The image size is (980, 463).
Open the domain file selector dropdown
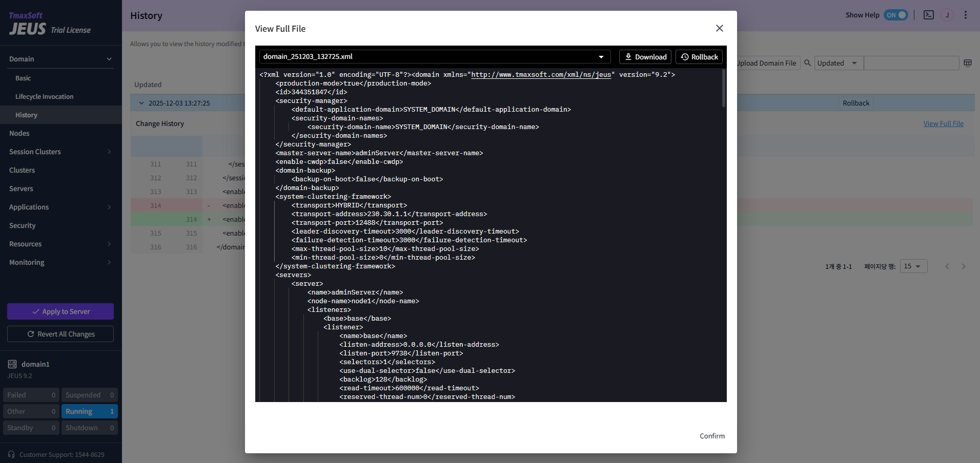tap(601, 56)
